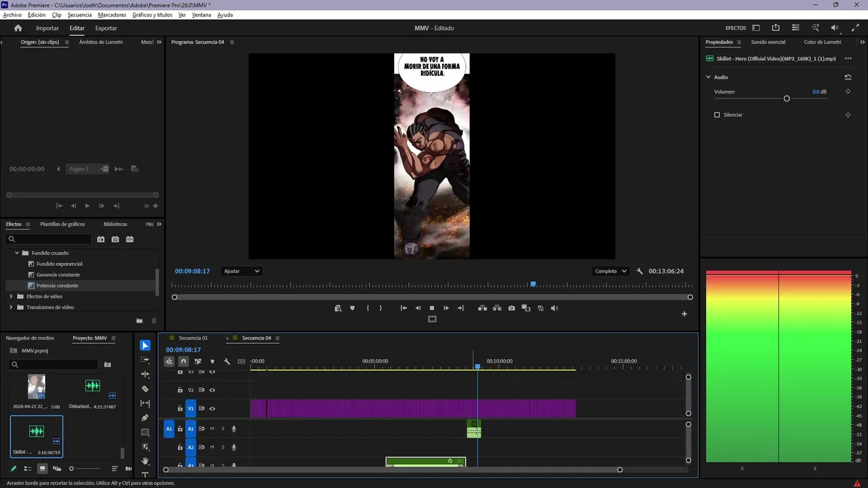
Task: Open the Archivo menu
Action: (x=12, y=15)
